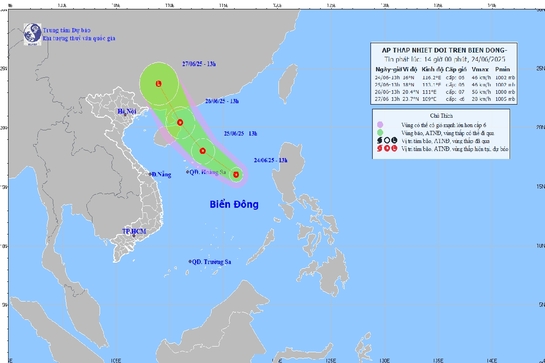Screen dimensions: 545x363
Task: Click the Đ.Nẵng city label
Action: click(x=160, y=175)
